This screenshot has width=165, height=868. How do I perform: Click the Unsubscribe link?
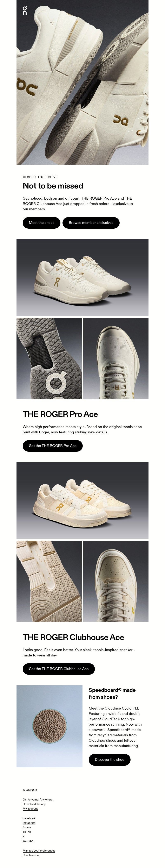[x=31, y=855]
